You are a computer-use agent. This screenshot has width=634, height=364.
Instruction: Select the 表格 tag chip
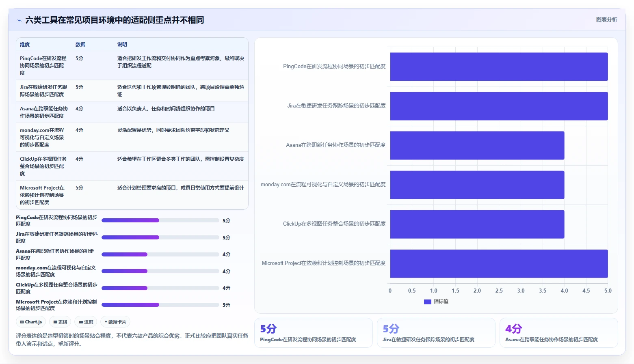(x=60, y=322)
